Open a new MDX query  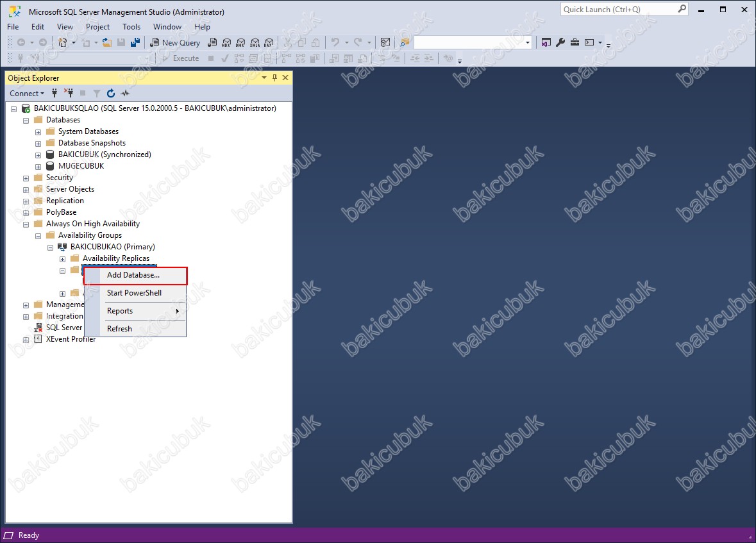click(226, 42)
